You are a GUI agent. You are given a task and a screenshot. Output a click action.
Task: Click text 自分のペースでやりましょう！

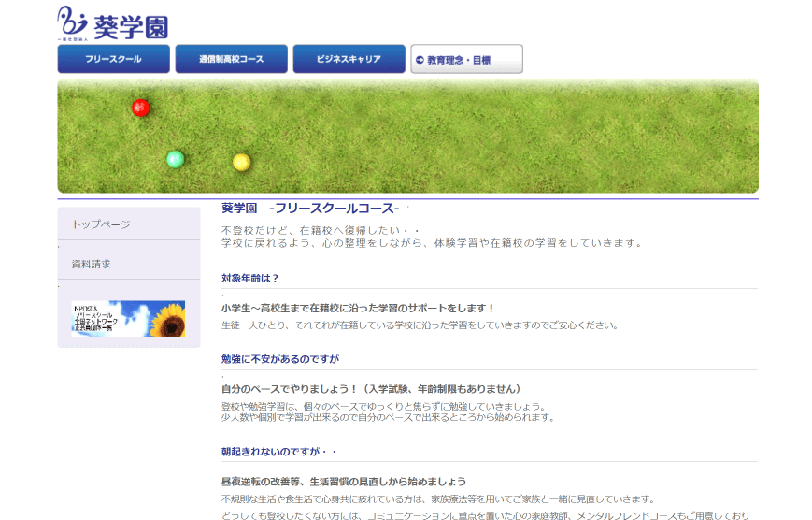point(290,389)
